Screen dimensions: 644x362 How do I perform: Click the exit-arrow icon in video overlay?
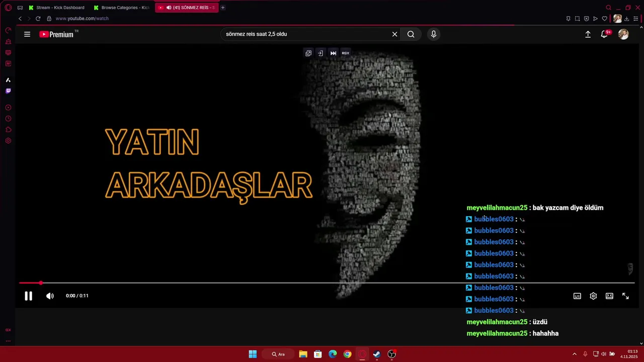320,53
